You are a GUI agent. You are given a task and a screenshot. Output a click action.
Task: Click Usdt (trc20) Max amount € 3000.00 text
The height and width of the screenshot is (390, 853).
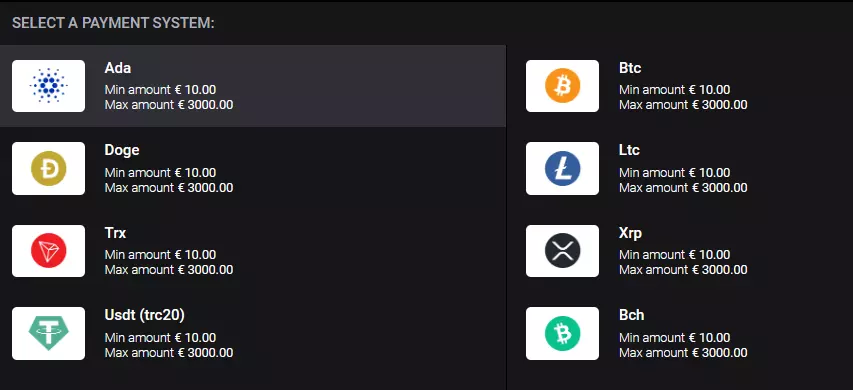pyautogui.click(x=169, y=352)
